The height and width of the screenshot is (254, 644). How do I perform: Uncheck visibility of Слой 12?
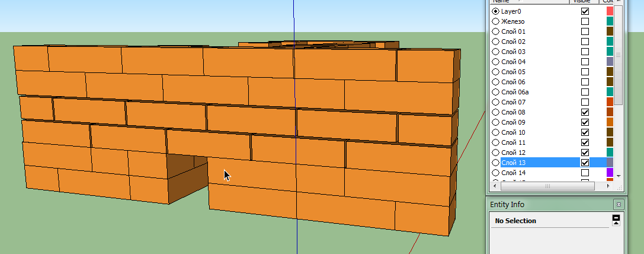click(x=585, y=153)
